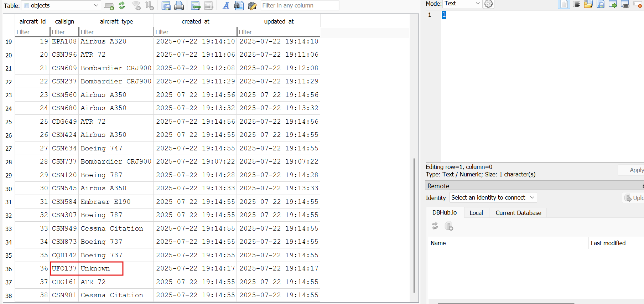Image resolution: width=644 pixels, height=304 pixels.
Task: Sort by the aircraft_id column header
Action: 32,21
